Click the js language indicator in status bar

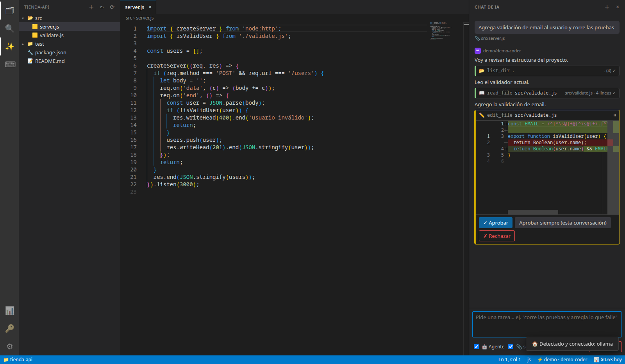coord(529,360)
